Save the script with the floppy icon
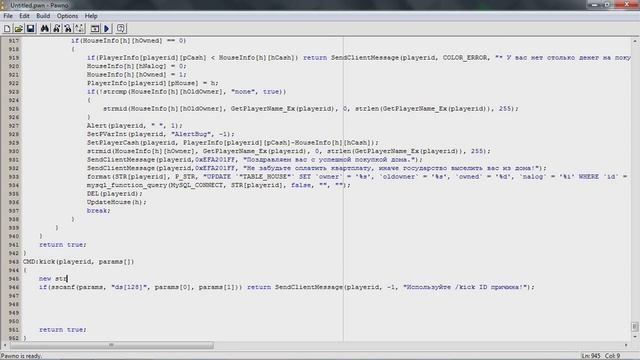 point(30,29)
